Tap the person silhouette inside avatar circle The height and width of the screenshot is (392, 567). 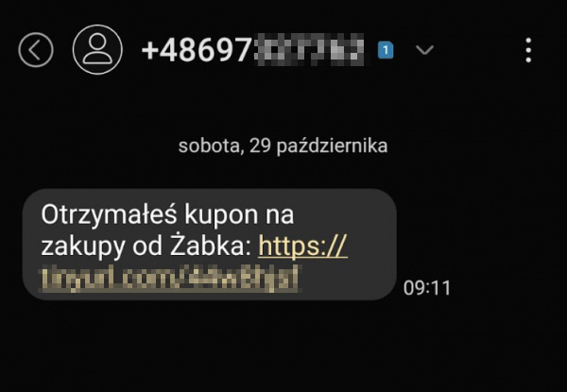pos(97,50)
